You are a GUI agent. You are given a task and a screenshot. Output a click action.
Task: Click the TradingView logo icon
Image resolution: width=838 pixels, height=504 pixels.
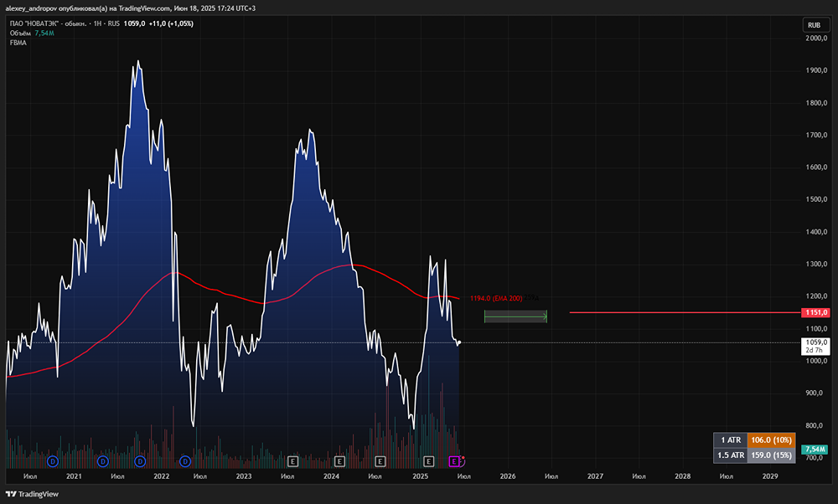click(11, 493)
